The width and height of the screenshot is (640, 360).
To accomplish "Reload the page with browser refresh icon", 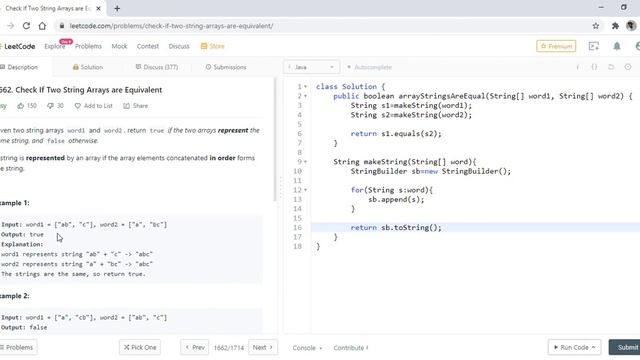I will (26, 26).
